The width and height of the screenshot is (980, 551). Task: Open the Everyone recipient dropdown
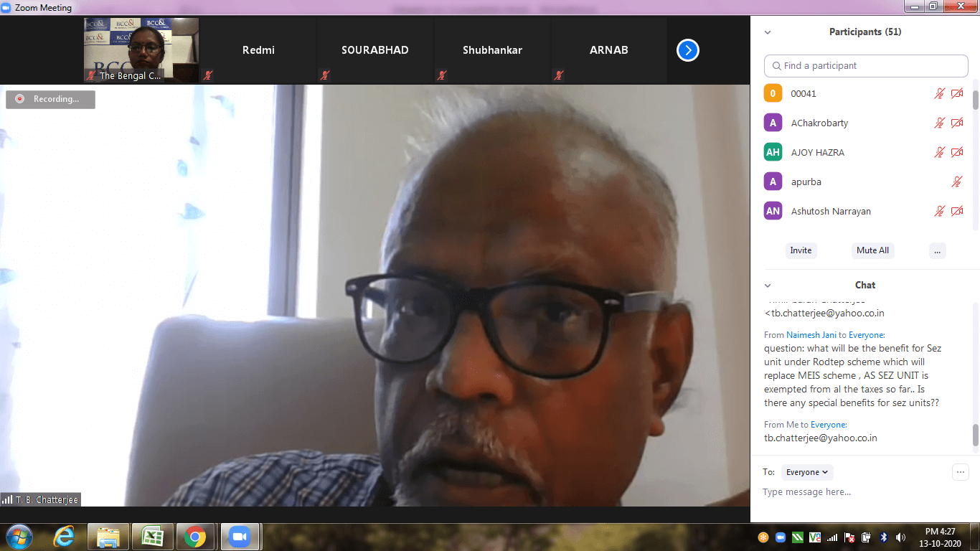(x=807, y=472)
